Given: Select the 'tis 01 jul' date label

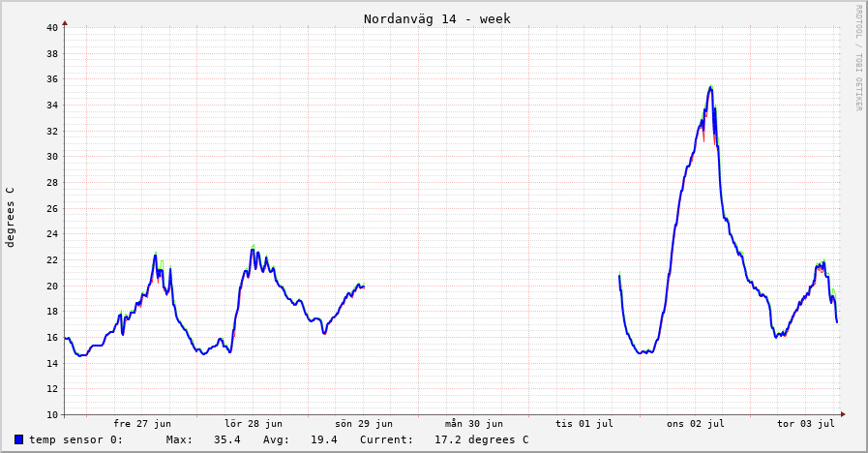Looking at the screenshot, I should point(584,424).
